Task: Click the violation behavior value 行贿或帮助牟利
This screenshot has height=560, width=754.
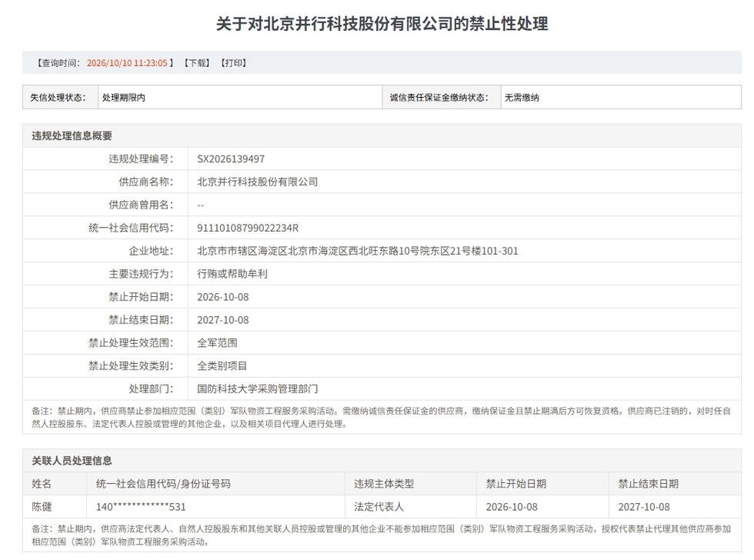Action: click(232, 274)
